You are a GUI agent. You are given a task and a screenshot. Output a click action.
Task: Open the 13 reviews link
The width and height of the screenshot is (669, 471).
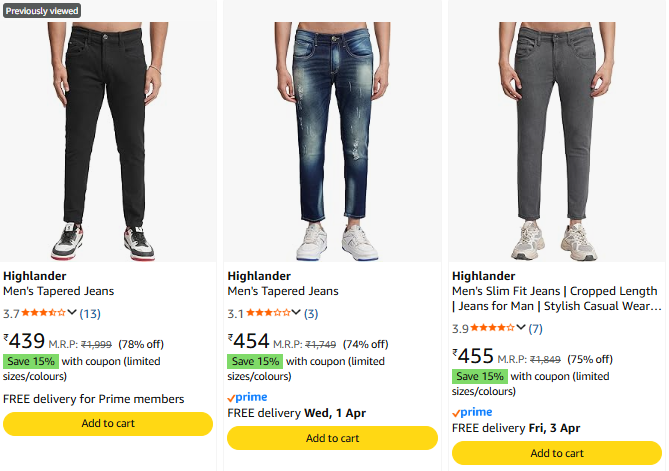click(90, 314)
